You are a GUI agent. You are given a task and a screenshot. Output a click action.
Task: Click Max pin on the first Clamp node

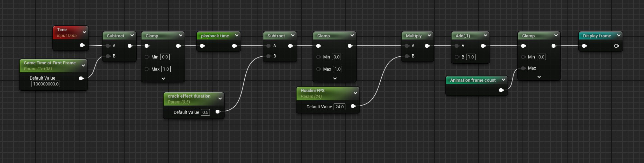[x=147, y=69]
